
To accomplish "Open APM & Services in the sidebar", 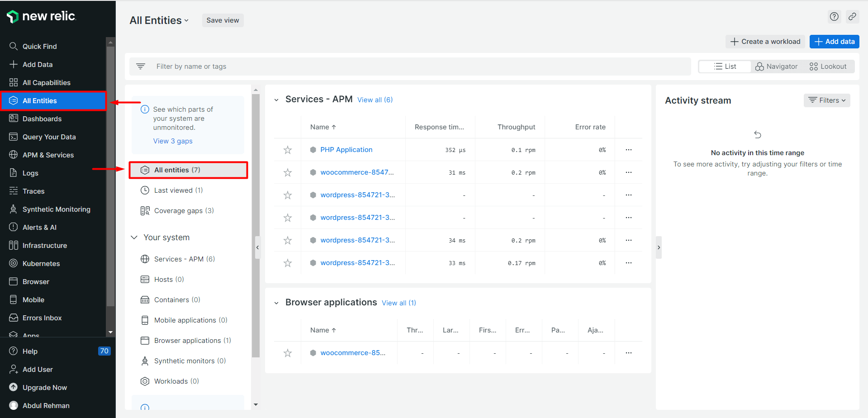I will coord(53,155).
